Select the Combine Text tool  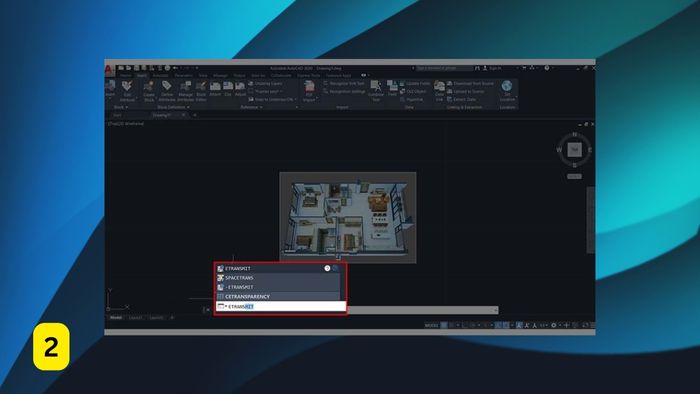(x=376, y=91)
